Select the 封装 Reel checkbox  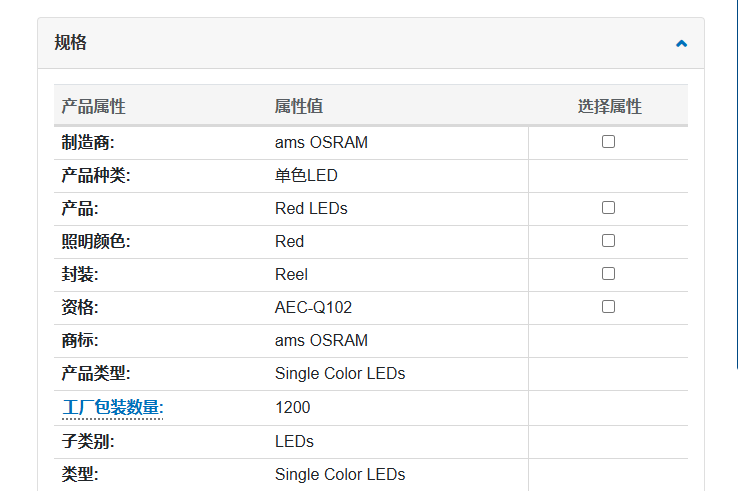pyautogui.click(x=608, y=274)
